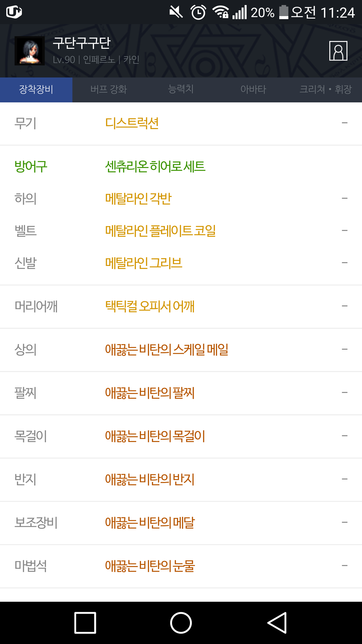Switch to the 능력치 tab
The height and width of the screenshot is (644, 362).
click(181, 90)
